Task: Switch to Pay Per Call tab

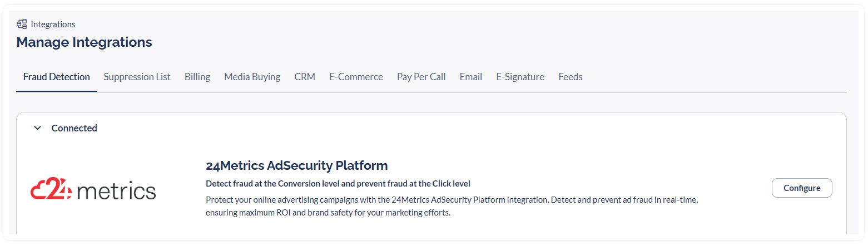Action: (421, 77)
